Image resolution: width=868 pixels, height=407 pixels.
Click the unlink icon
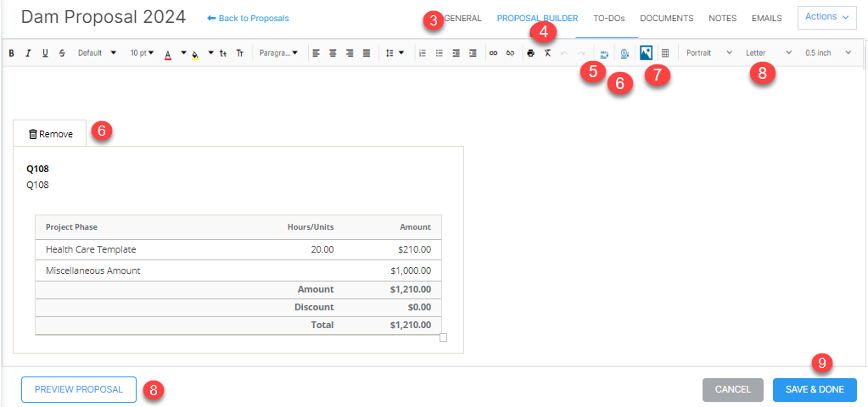point(510,53)
